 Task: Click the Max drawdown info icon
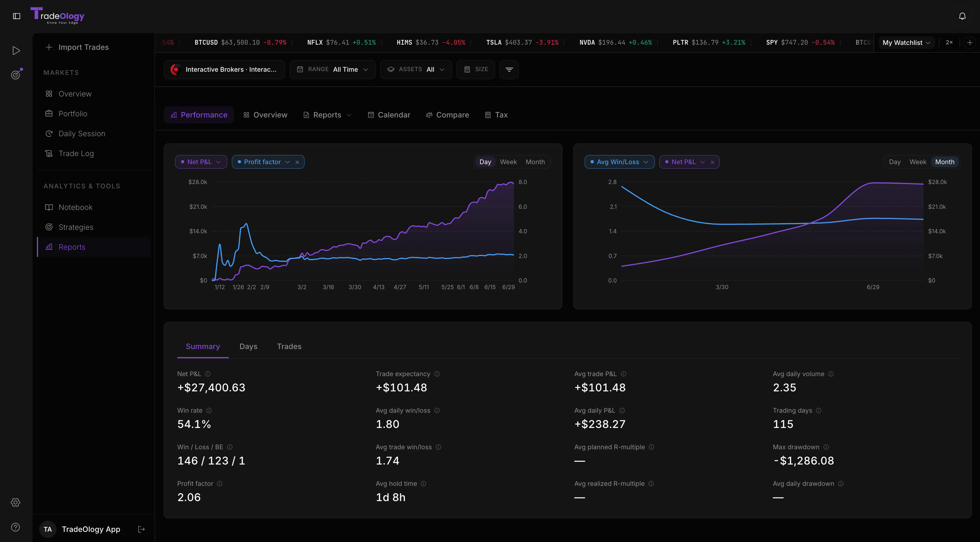826,447
